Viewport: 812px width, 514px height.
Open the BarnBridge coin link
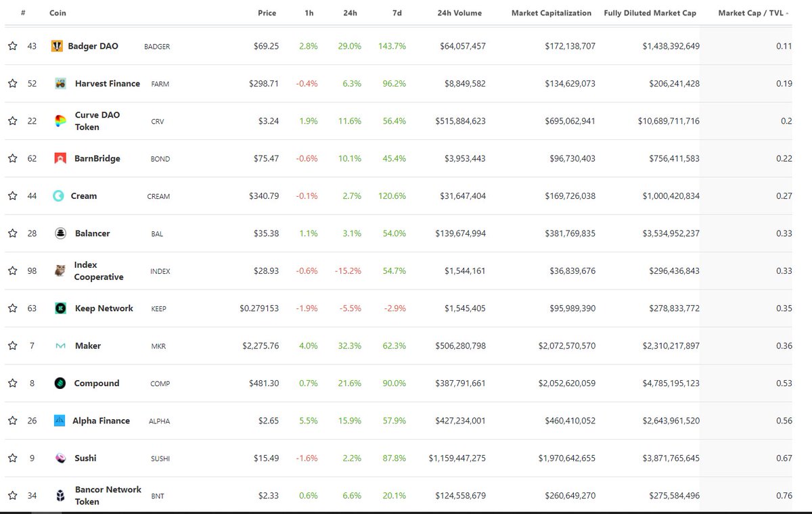[x=97, y=158]
